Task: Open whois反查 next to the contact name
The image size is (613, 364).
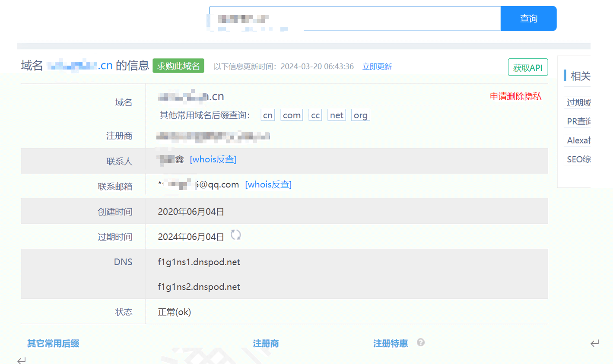Action: click(213, 159)
